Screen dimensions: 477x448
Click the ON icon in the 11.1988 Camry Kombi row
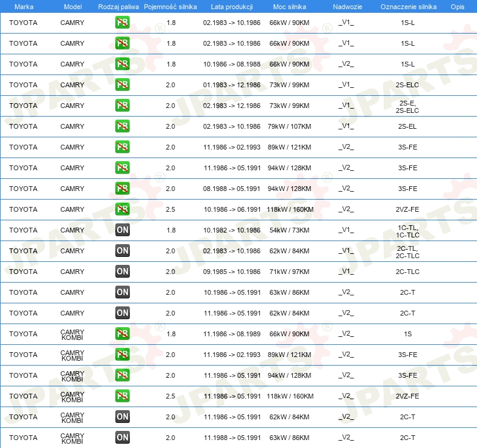pos(123,438)
